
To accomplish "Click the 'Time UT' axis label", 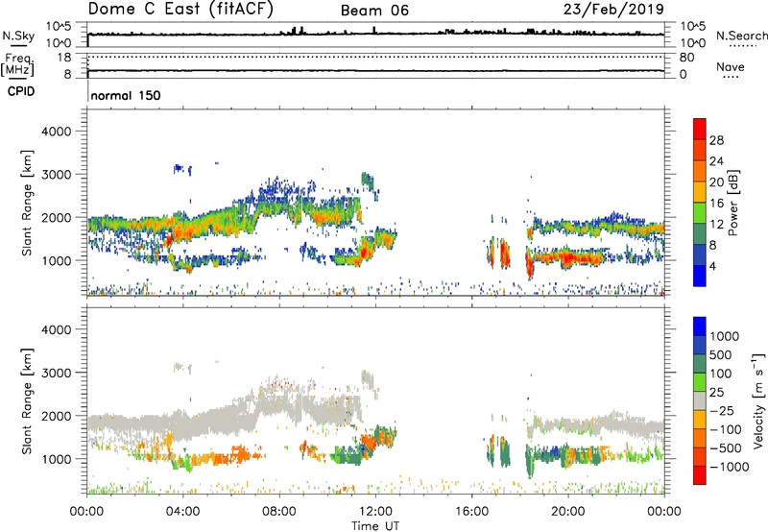I will [x=375, y=526].
